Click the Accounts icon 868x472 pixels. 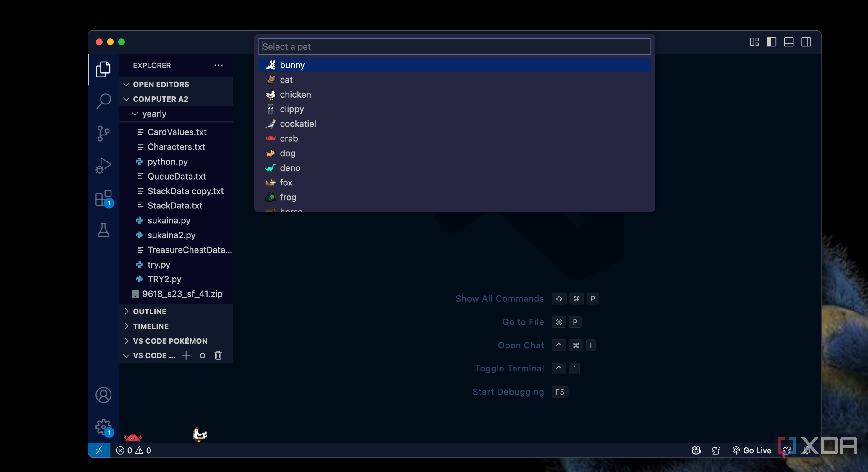click(103, 395)
